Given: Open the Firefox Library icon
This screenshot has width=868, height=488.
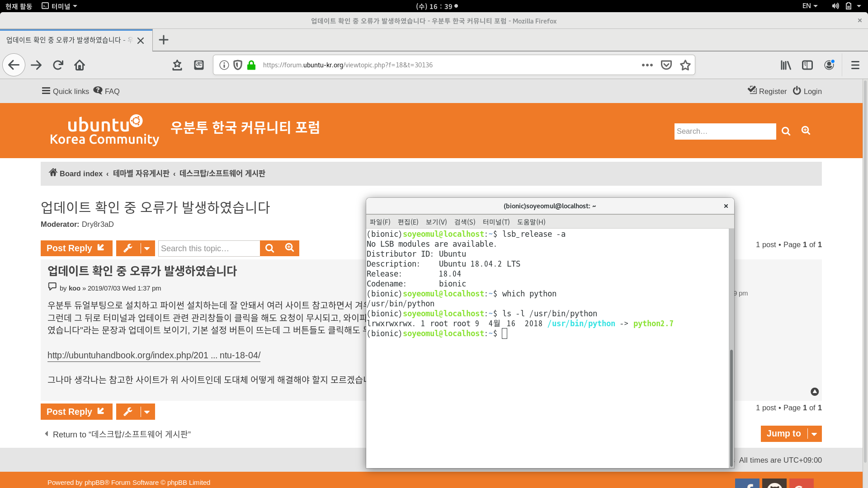Looking at the screenshot, I should pyautogui.click(x=786, y=65).
